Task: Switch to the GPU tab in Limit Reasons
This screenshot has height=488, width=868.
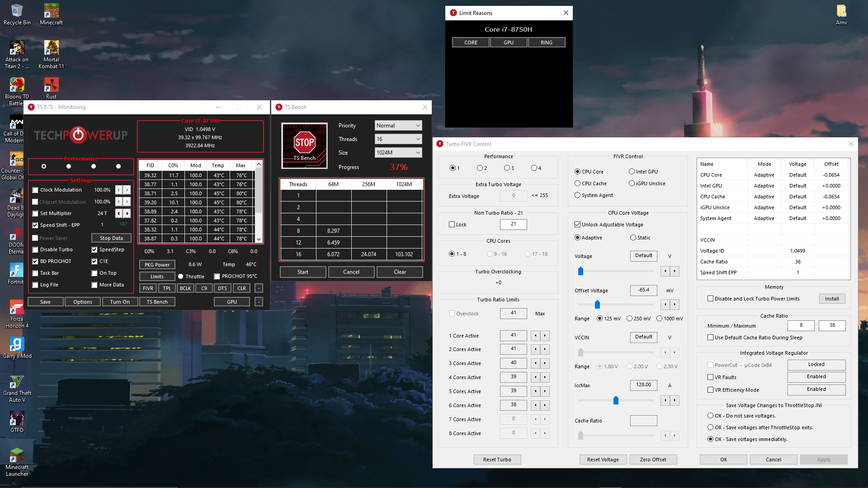Action: point(509,42)
